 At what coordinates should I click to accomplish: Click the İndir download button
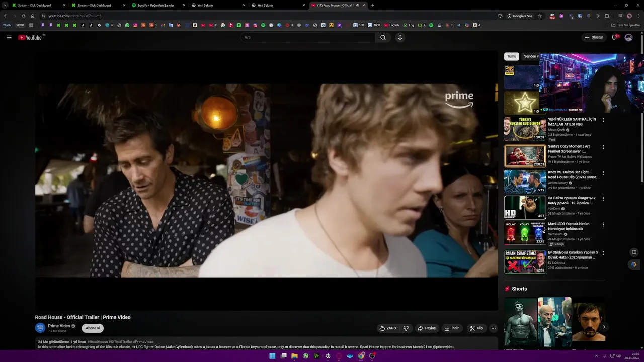451,328
